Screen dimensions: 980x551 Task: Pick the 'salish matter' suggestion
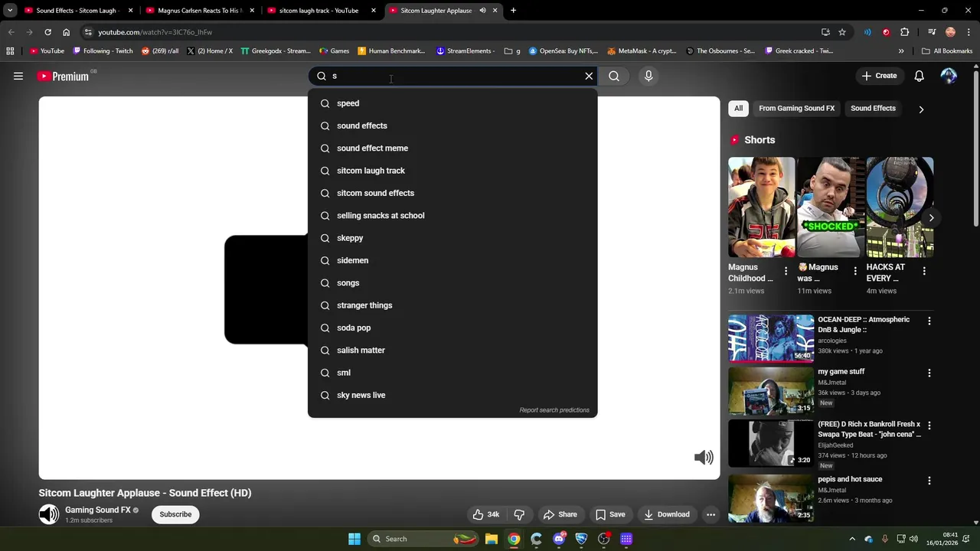click(x=452, y=350)
